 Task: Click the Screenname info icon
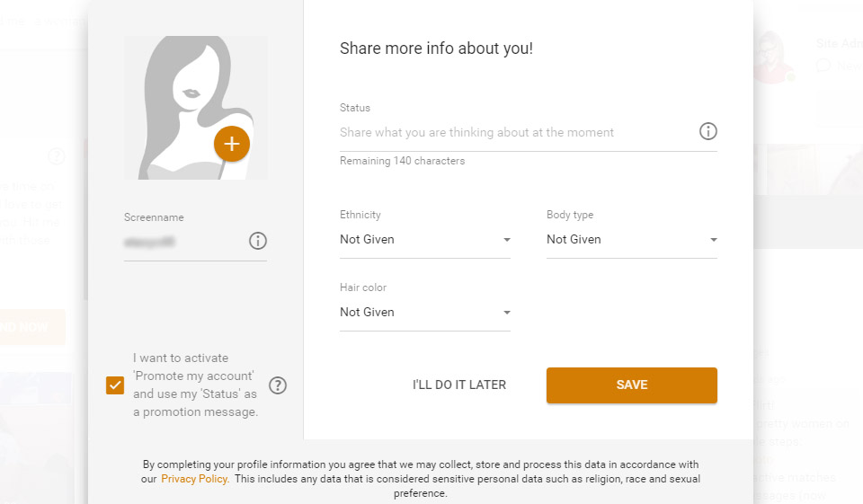coord(258,241)
